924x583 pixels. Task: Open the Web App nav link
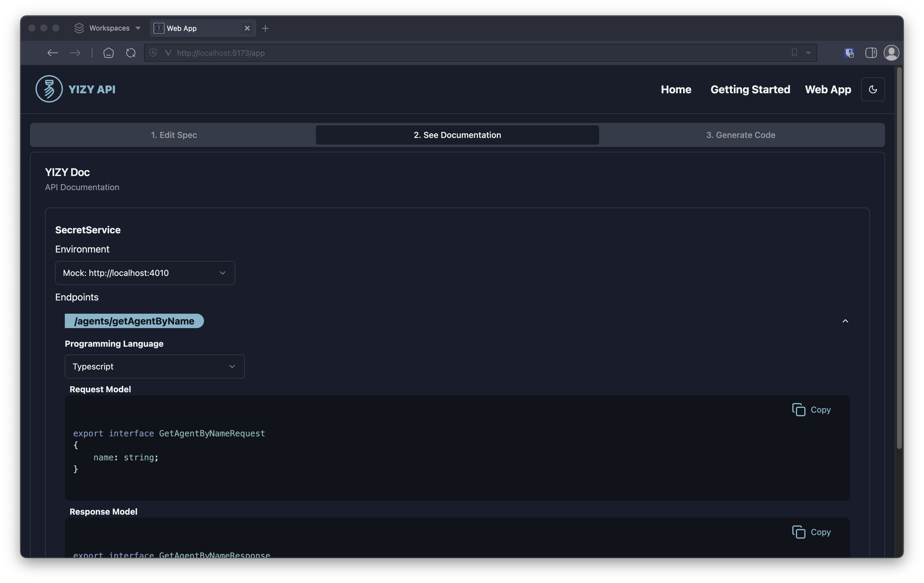828,89
